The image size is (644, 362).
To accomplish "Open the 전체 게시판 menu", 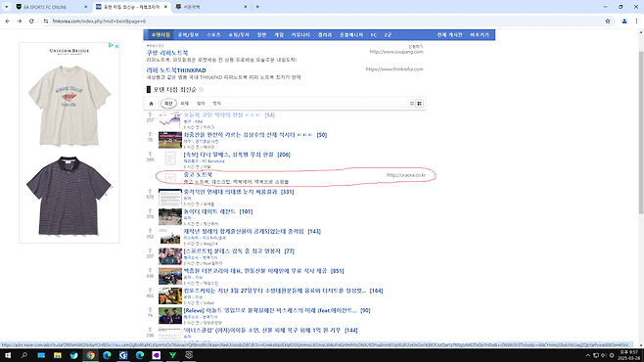I will (449, 35).
